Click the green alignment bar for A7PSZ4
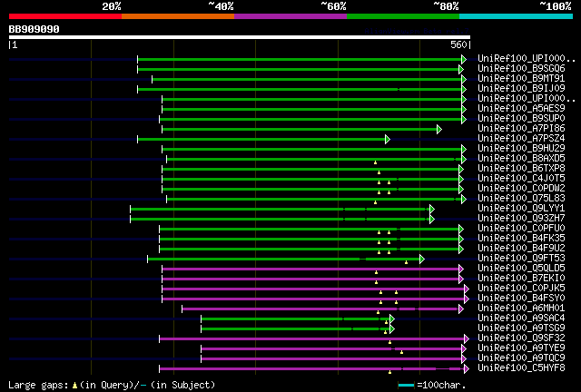 click(261, 140)
